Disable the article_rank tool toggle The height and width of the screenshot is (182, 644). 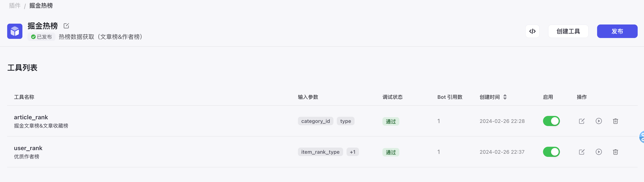point(551,121)
